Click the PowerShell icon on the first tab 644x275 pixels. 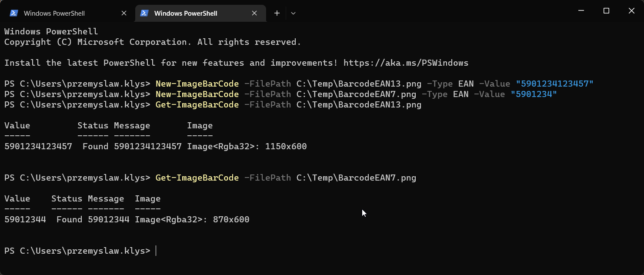pos(14,13)
